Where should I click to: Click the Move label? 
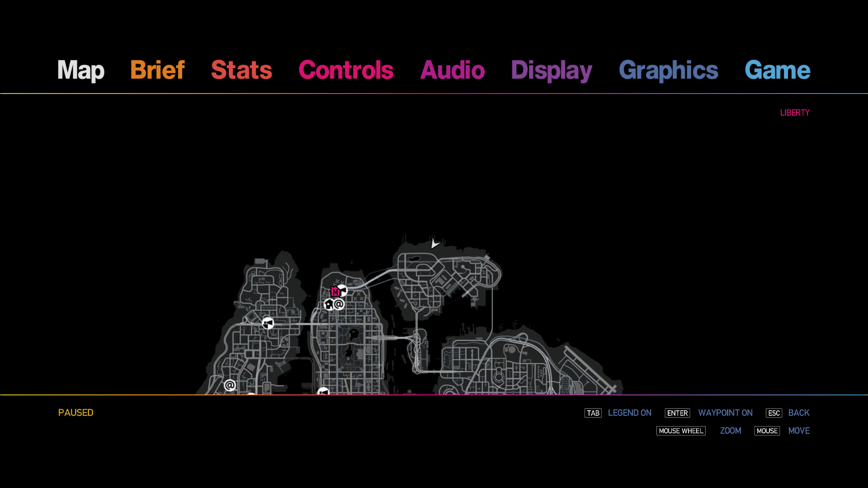click(799, 431)
